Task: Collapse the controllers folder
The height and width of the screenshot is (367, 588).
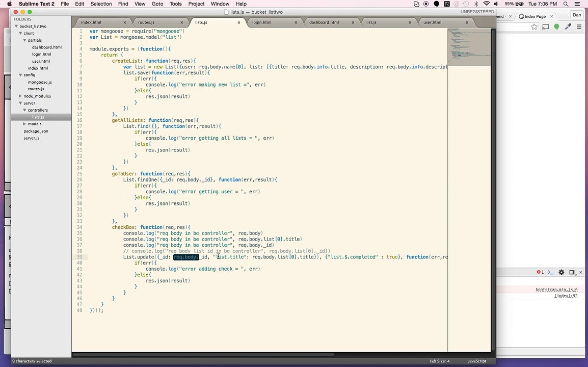Action: click(24, 110)
